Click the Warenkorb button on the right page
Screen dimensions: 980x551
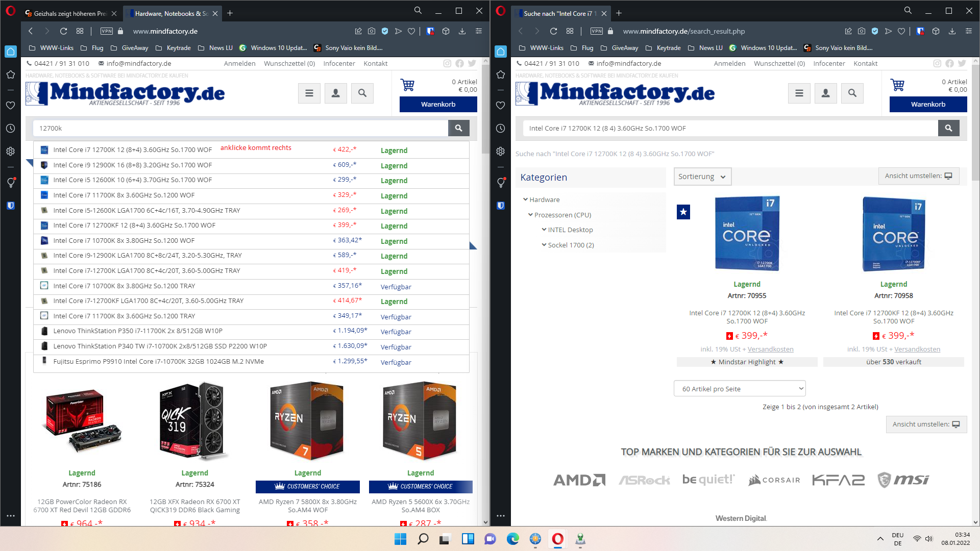coord(928,104)
